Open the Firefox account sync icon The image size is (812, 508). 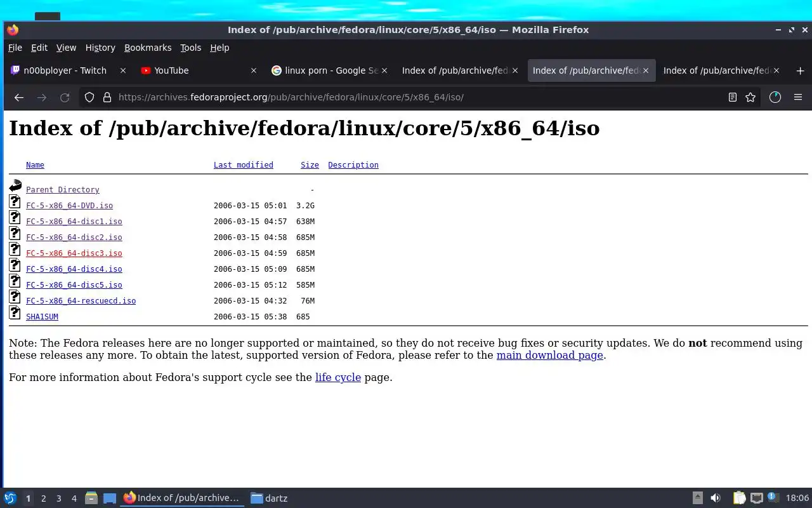[775, 97]
